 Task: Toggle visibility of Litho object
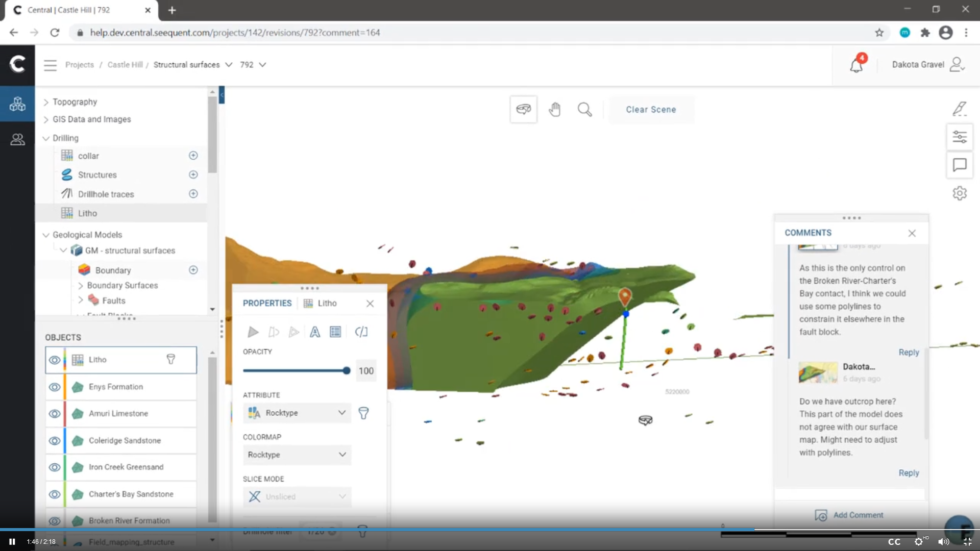tap(55, 360)
